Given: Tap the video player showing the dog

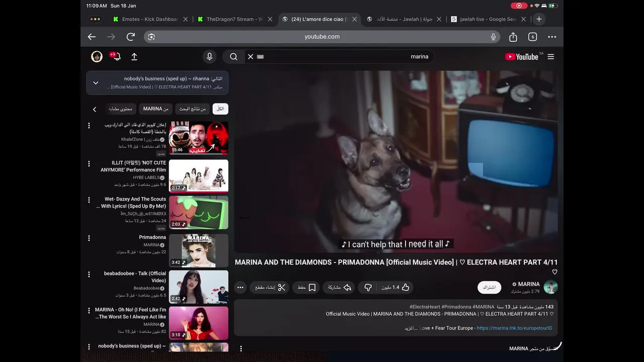Looking at the screenshot, I should tap(396, 161).
